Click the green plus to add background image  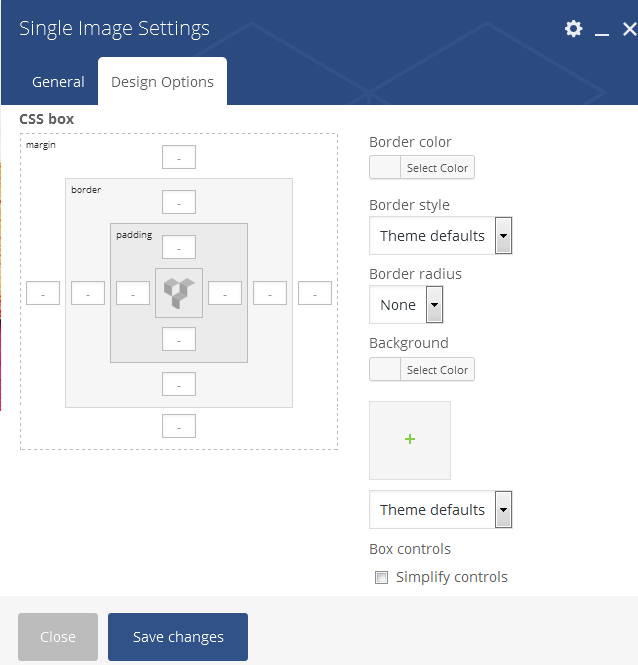(410, 440)
